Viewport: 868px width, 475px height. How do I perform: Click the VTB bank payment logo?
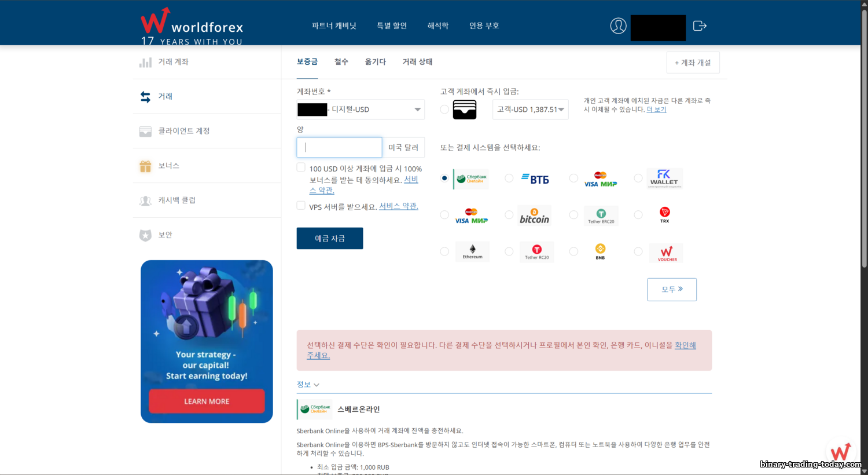tap(535, 179)
